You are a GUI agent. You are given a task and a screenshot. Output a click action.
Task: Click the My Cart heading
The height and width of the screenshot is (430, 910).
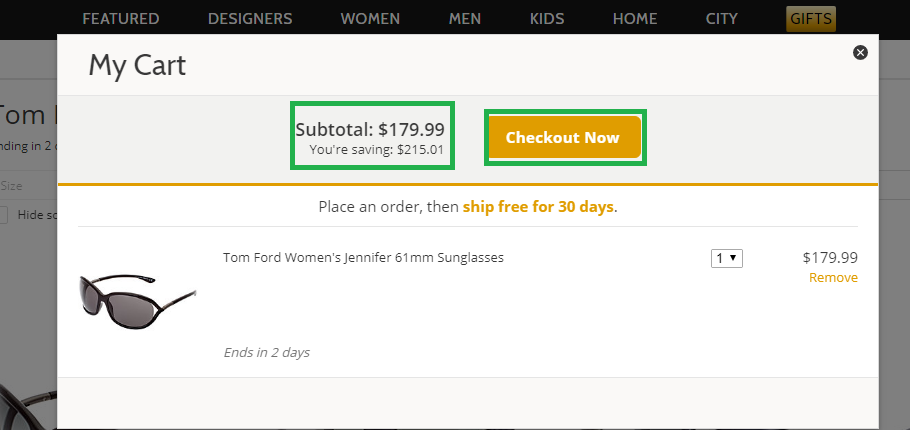point(137,66)
